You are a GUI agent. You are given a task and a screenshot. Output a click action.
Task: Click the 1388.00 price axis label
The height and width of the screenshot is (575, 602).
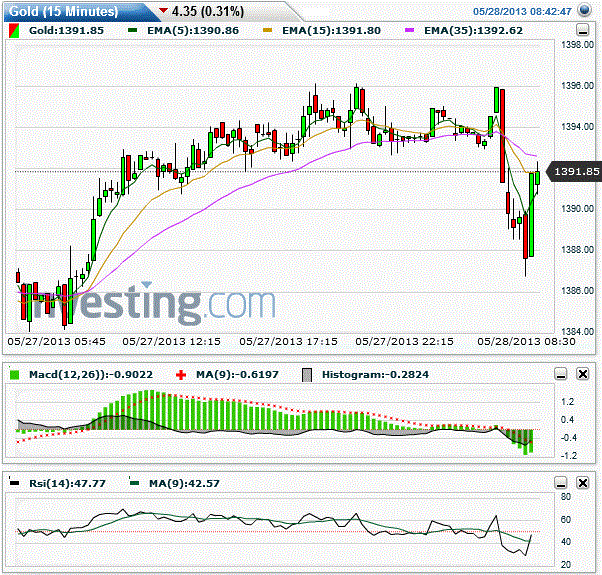pyautogui.click(x=577, y=250)
